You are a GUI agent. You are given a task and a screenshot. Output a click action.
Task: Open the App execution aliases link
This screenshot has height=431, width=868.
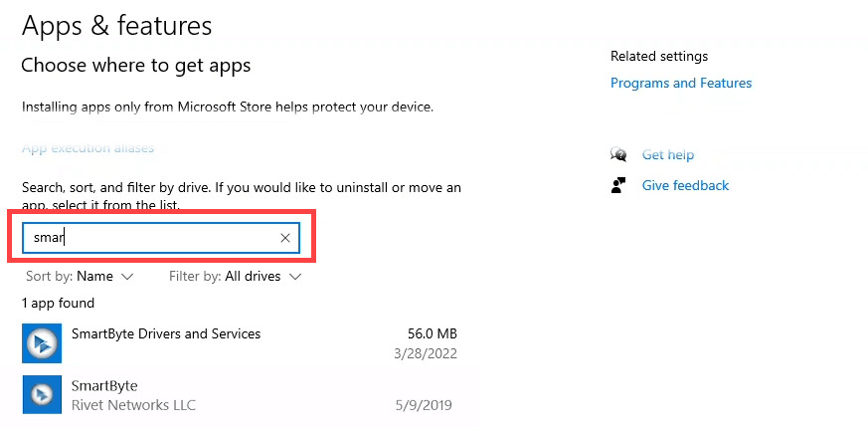point(87,148)
